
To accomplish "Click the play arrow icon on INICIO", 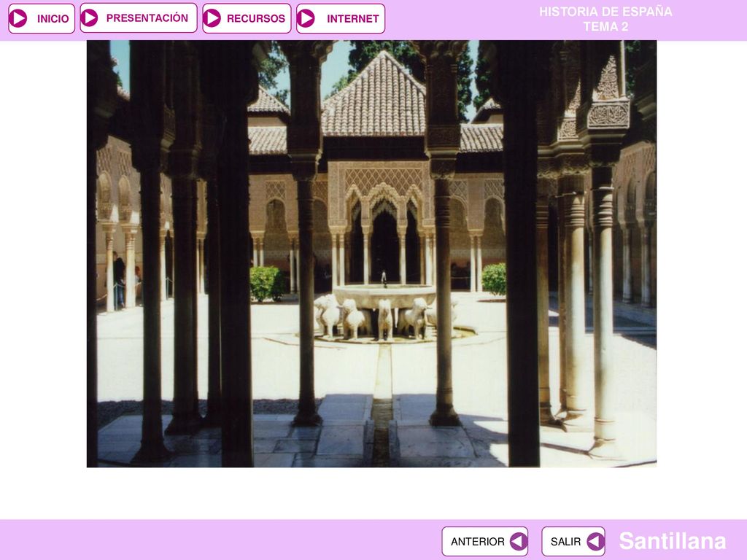I will [x=18, y=18].
